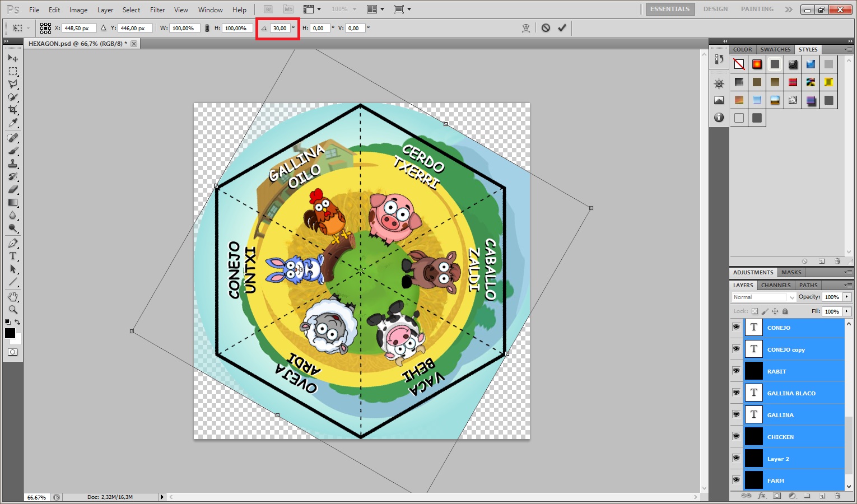Select the Path Selection tool
This screenshot has width=857, height=504.
click(x=13, y=269)
